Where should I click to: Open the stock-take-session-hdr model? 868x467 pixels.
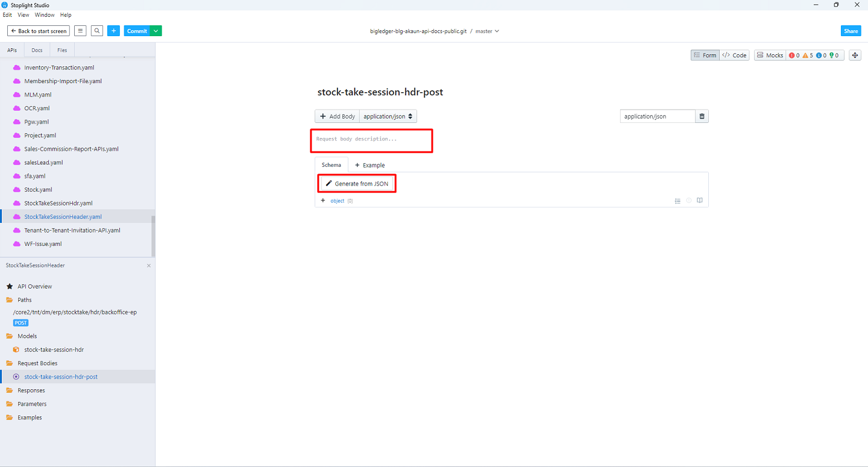coord(54,349)
